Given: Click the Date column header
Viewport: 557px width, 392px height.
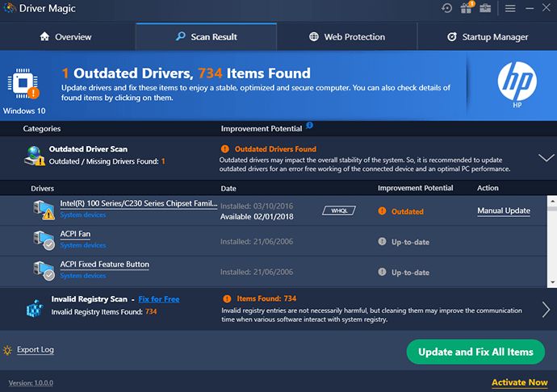Looking at the screenshot, I should pos(228,188).
